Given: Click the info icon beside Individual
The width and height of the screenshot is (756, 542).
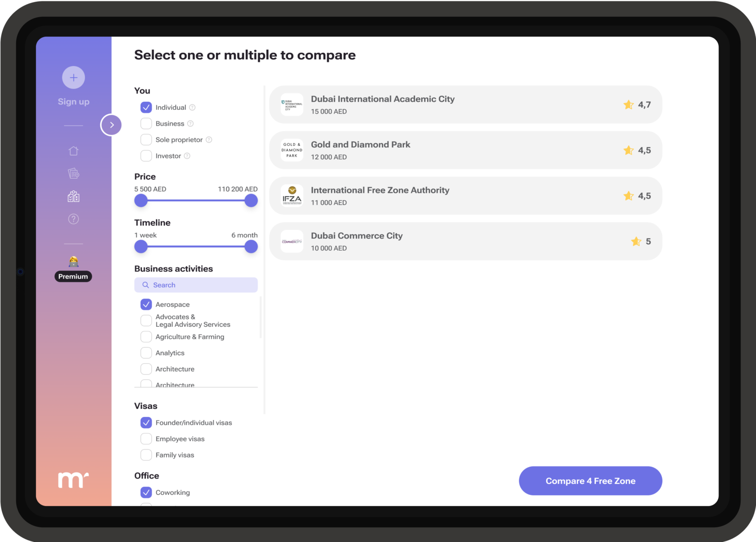Looking at the screenshot, I should 192,108.
